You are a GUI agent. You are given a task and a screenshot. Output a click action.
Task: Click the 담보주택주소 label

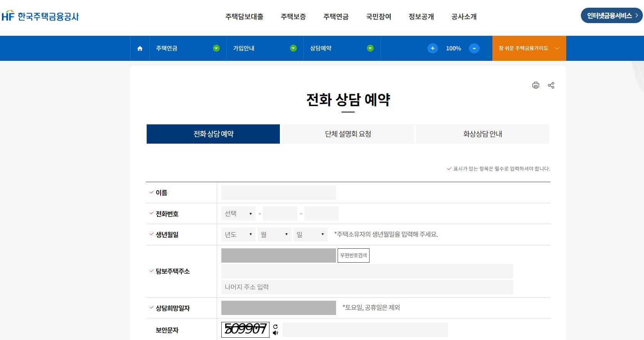point(172,271)
